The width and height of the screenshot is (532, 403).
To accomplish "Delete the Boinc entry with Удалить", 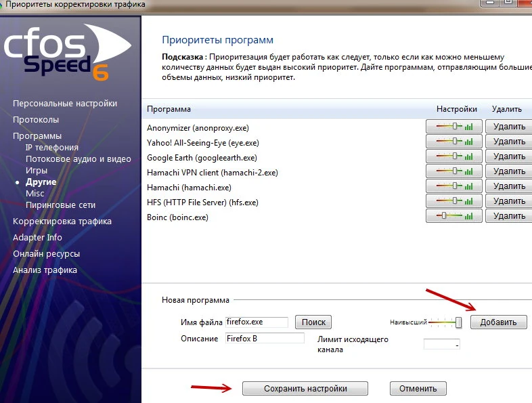I will point(509,216).
